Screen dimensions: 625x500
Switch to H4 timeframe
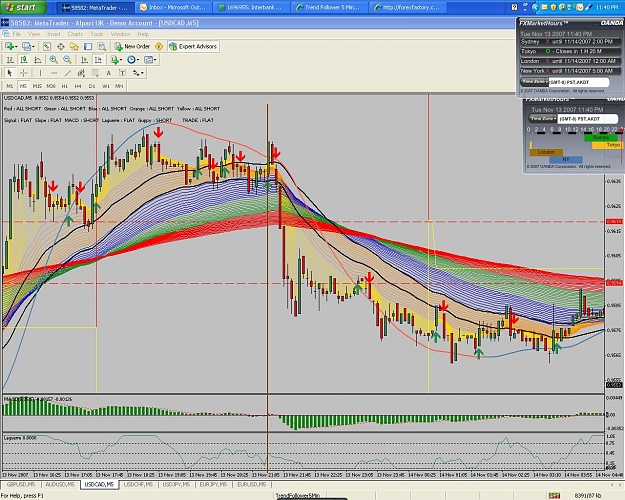click(78, 86)
